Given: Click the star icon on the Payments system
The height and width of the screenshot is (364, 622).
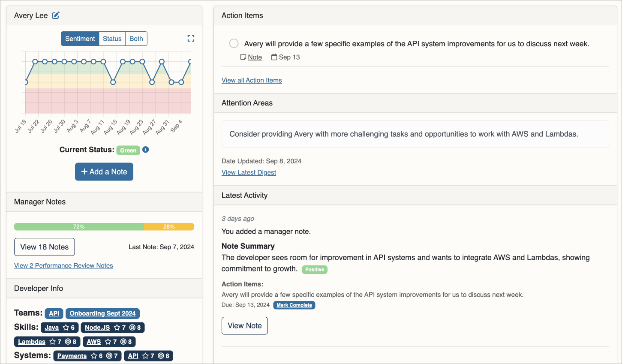Looking at the screenshot, I should [x=93, y=356].
